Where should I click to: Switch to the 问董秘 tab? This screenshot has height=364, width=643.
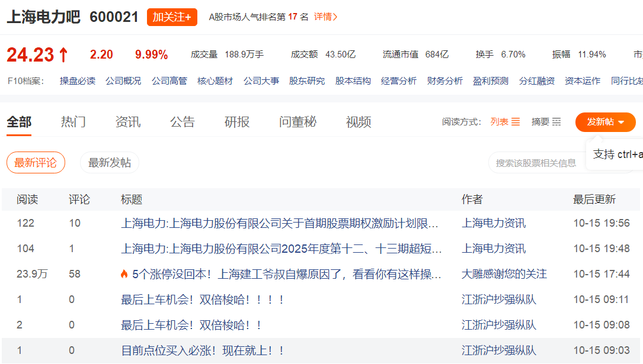coord(297,122)
